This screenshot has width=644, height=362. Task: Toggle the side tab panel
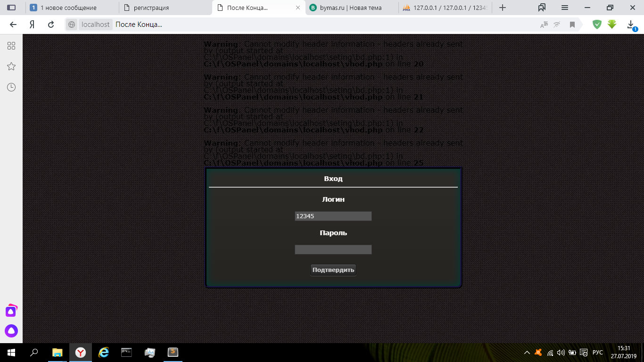(11, 8)
